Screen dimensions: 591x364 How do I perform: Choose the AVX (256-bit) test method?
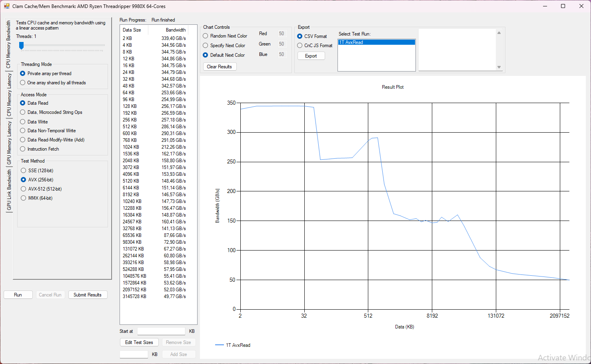[x=37, y=180]
